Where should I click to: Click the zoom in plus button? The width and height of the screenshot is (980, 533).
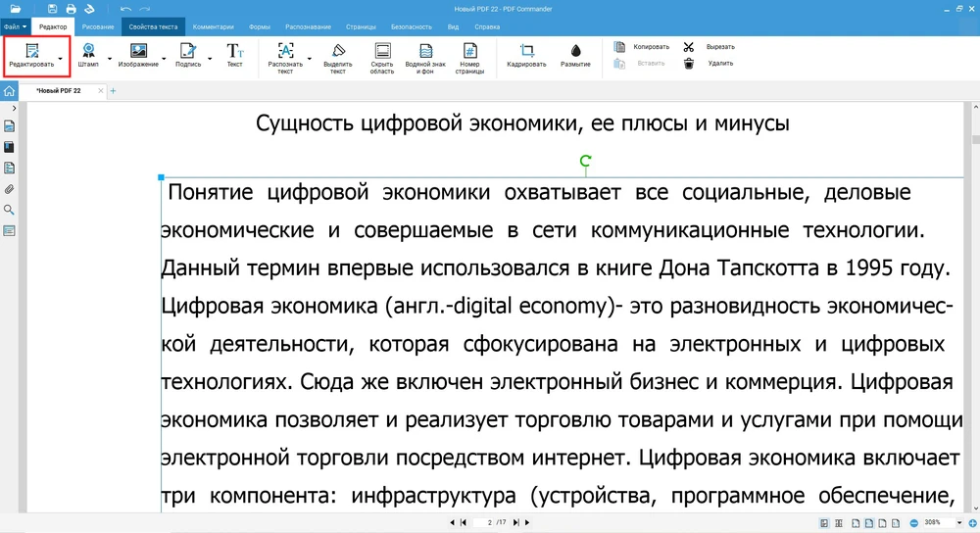click(x=971, y=522)
